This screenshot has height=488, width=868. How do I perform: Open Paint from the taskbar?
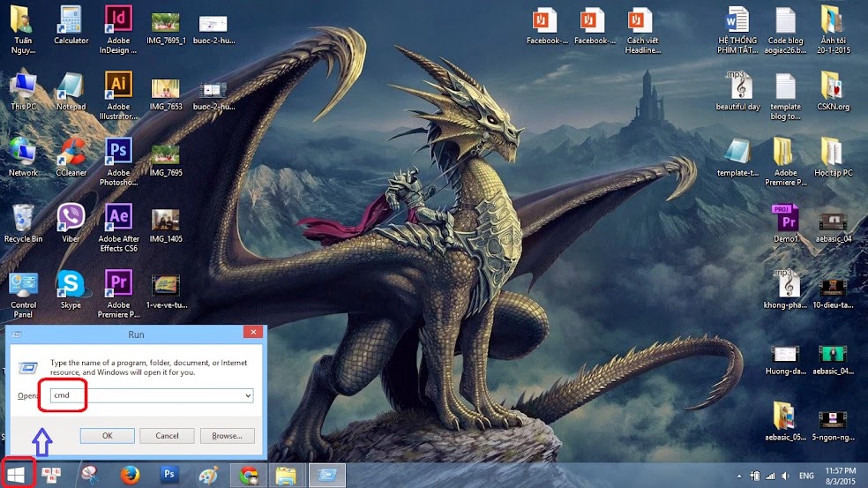pyautogui.click(x=209, y=476)
